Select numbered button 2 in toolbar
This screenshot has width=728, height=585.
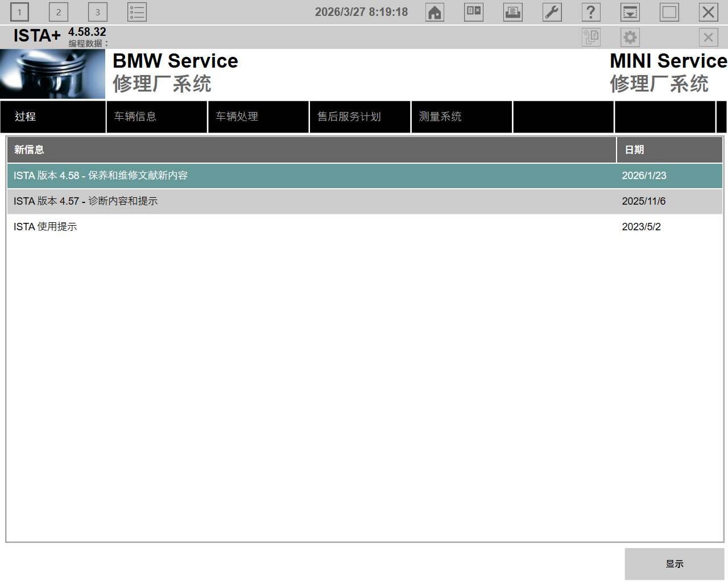(58, 12)
